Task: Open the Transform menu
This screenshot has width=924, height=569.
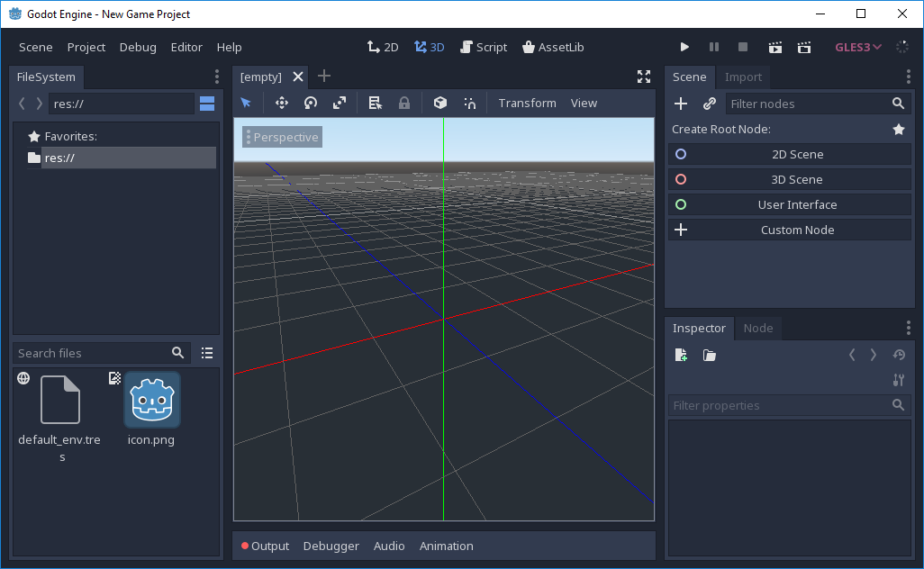Action: 527,103
